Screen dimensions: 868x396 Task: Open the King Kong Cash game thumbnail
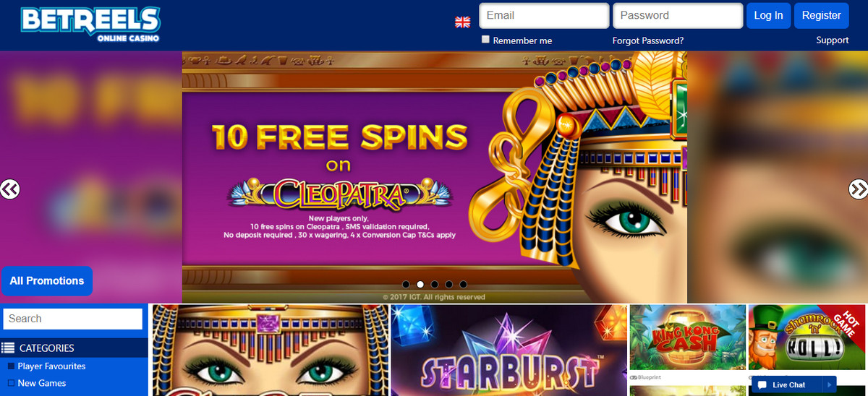pyautogui.click(x=687, y=338)
